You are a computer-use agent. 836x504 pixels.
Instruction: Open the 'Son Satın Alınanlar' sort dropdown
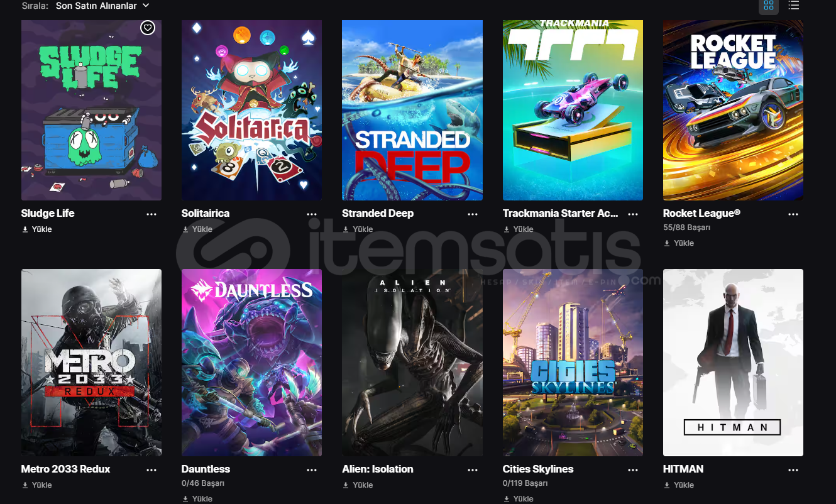(x=102, y=5)
